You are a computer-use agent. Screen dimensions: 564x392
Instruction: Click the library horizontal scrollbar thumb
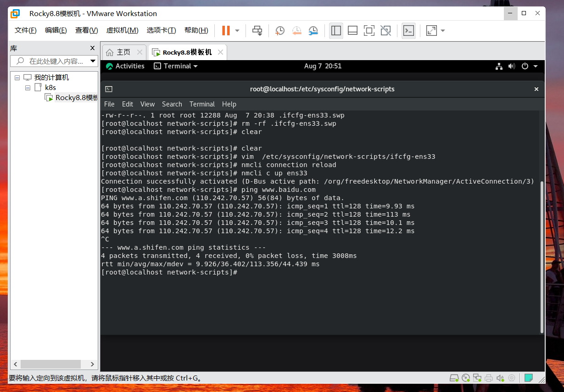pyautogui.click(x=51, y=364)
